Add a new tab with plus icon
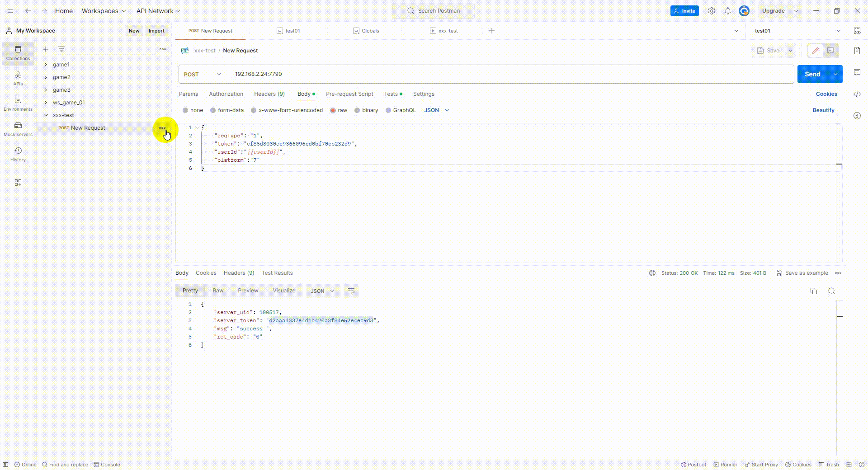The width and height of the screenshot is (868, 470). click(492, 31)
